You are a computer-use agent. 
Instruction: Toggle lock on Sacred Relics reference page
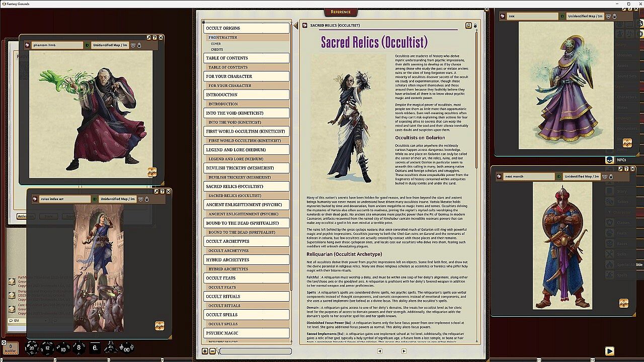point(475,25)
